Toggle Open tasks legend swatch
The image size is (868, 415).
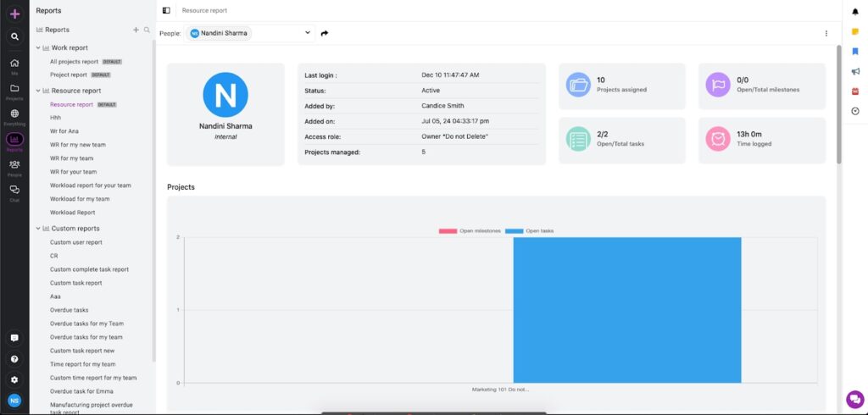point(515,230)
